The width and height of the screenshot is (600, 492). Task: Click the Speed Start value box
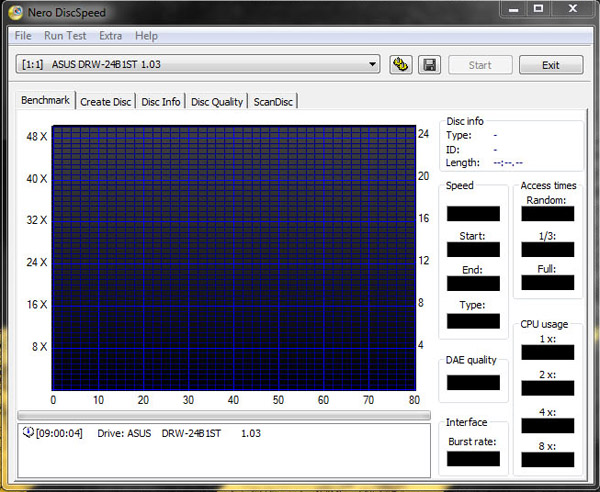[x=473, y=249]
